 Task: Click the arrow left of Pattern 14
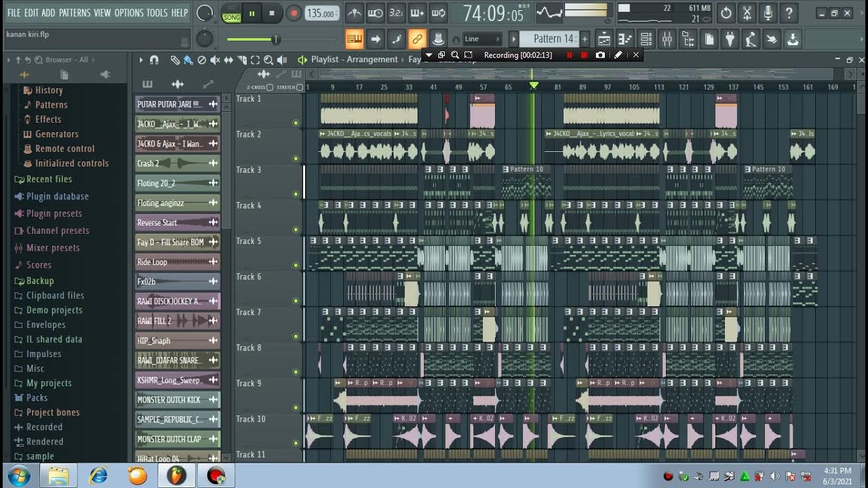click(x=514, y=39)
